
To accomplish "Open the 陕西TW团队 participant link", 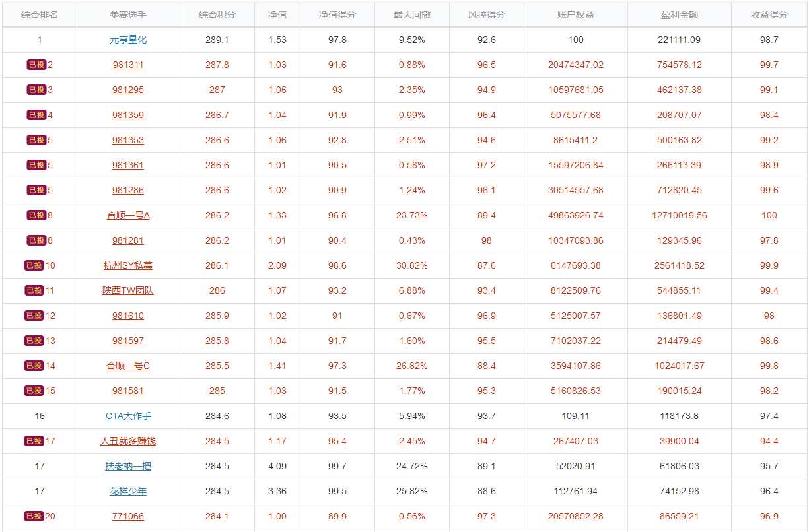I will coord(128,290).
